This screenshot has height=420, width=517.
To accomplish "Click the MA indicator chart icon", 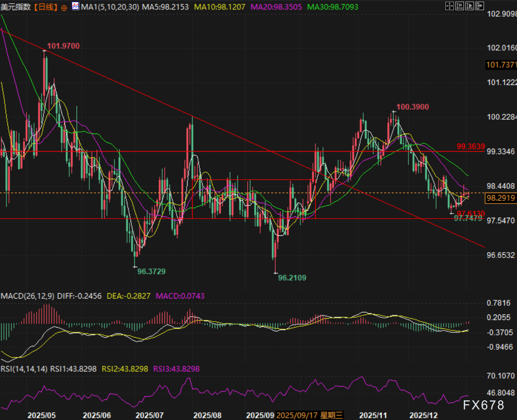I will coord(75,6).
